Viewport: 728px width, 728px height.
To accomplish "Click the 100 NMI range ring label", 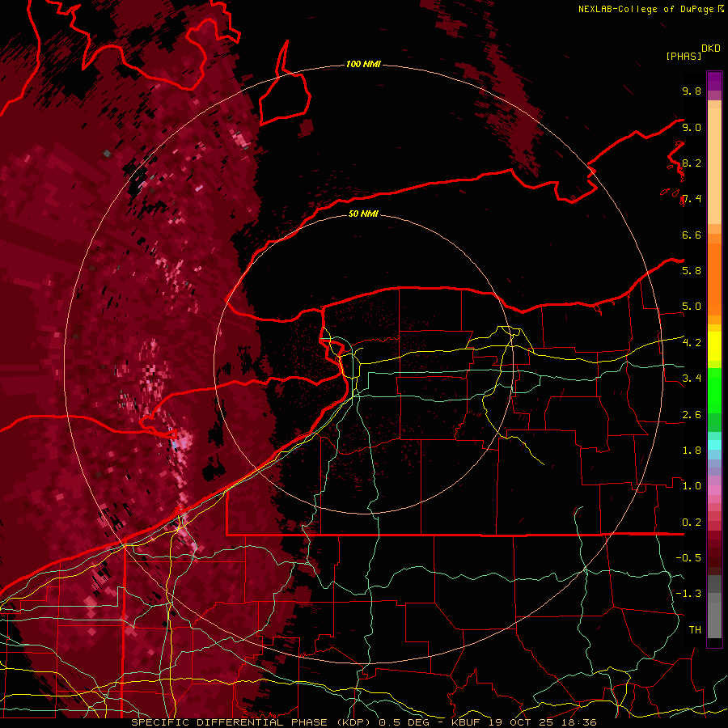I will (363, 64).
